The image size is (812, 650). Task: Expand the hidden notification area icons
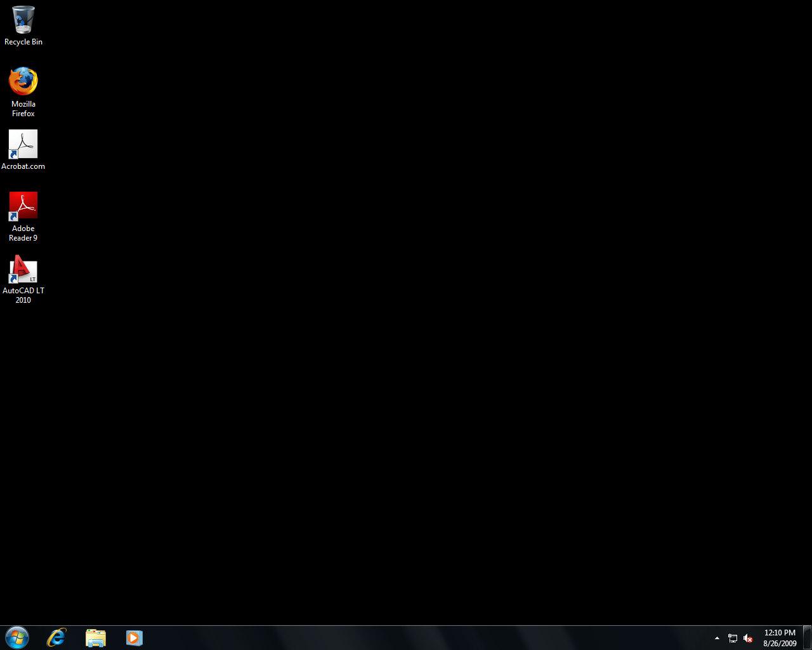coord(717,637)
